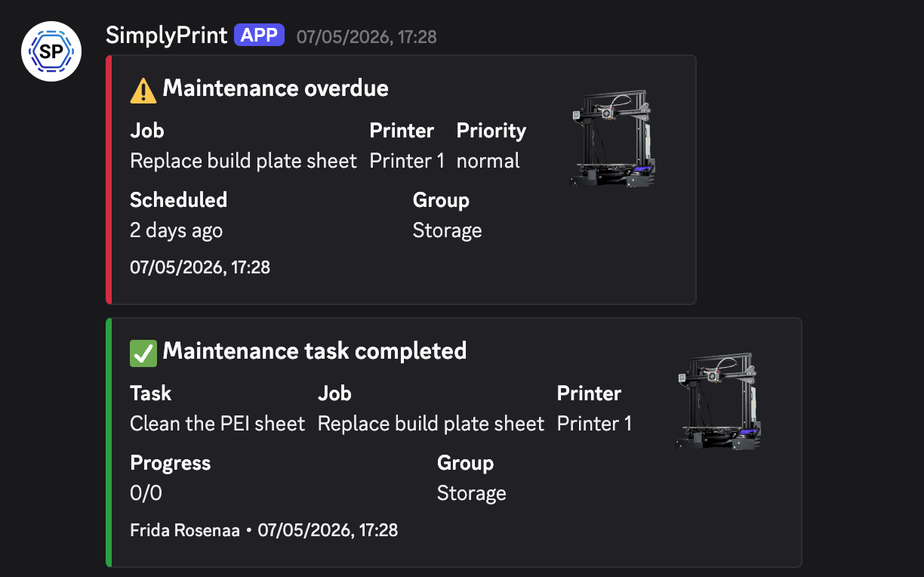
Task: Click the normal priority value
Action: click(488, 161)
